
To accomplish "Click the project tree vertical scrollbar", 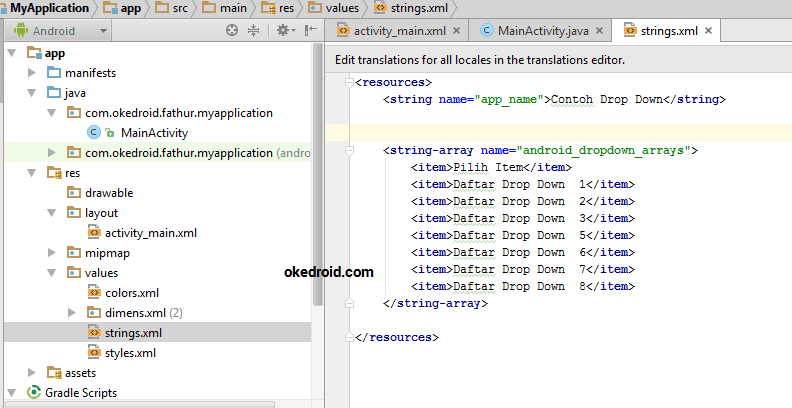I will click(x=317, y=174).
